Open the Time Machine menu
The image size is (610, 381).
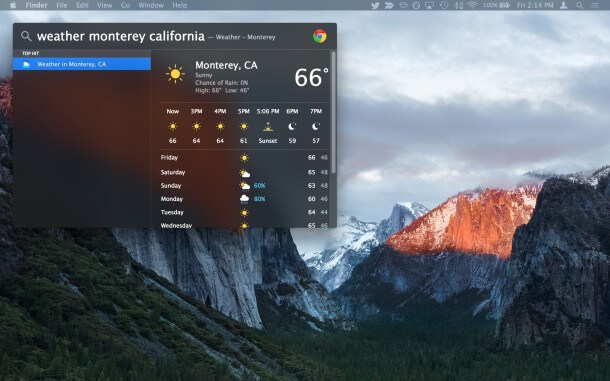444,5
